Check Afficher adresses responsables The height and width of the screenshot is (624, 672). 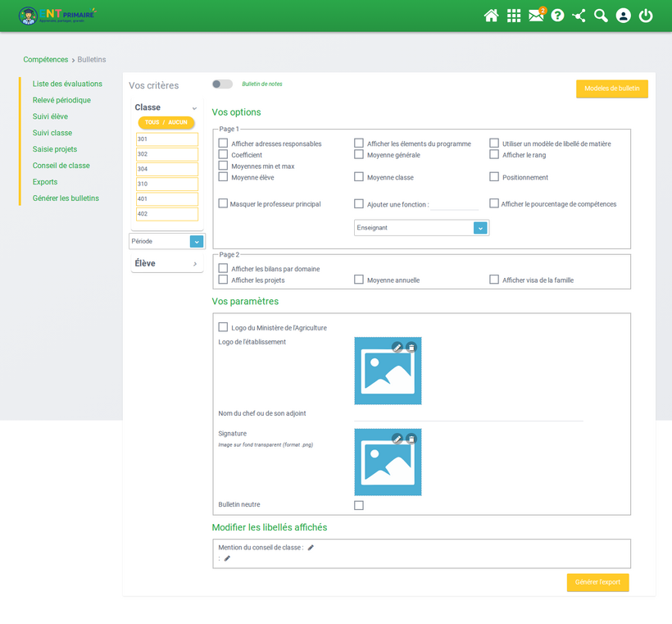[x=223, y=143]
